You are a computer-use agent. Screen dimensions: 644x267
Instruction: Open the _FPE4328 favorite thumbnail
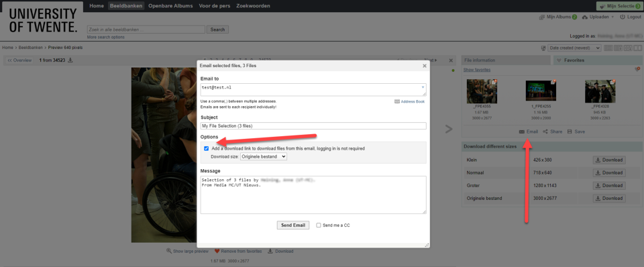click(x=600, y=91)
